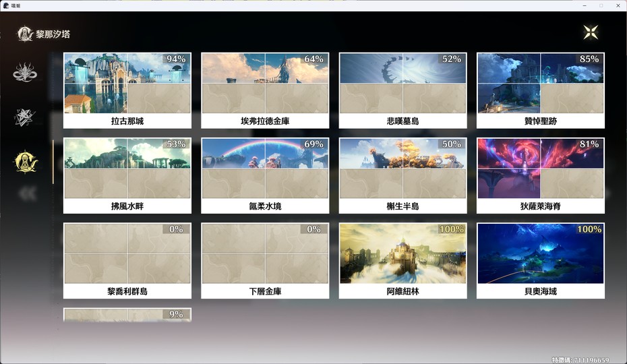Click the 0% label on 黎喬利群島
Viewport: 627px width, 364px height.
pos(177,229)
